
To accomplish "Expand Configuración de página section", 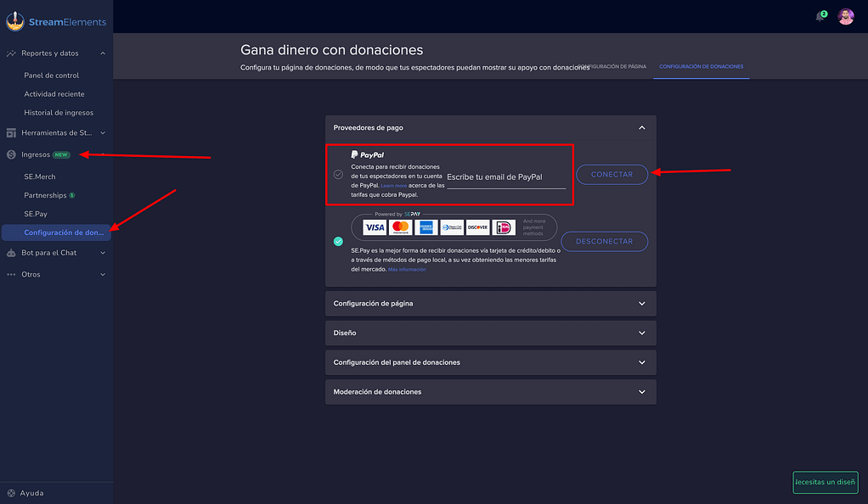I will click(490, 304).
